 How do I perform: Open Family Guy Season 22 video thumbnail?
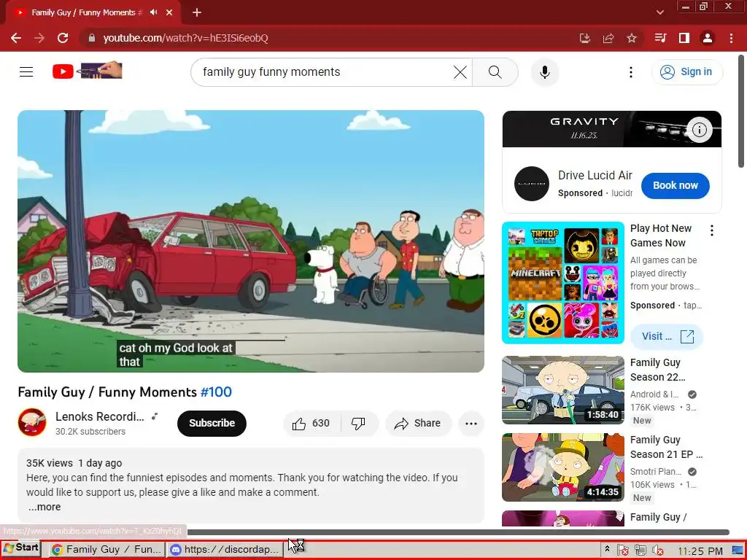click(562, 390)
